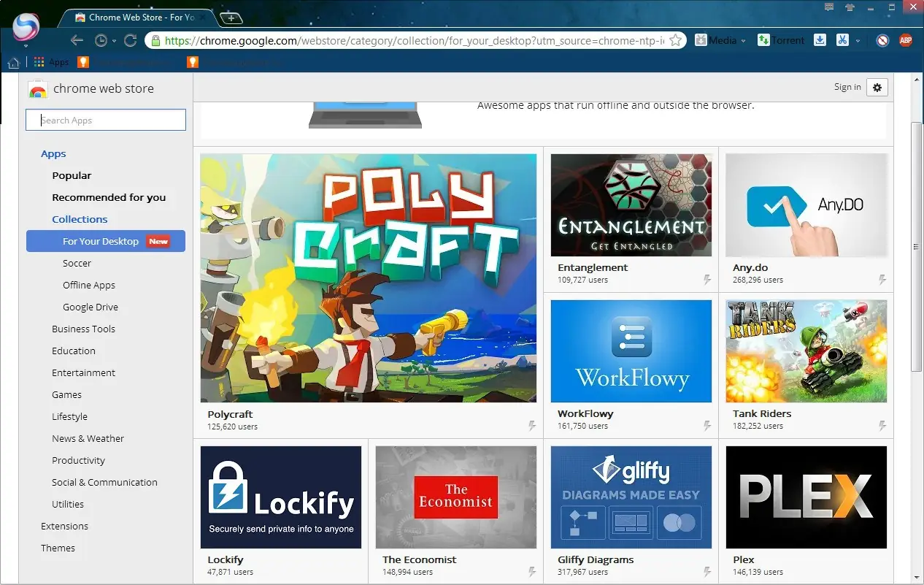Click the chat bubble icon in title bar
The image size is (924, 585).
(829, 7)
